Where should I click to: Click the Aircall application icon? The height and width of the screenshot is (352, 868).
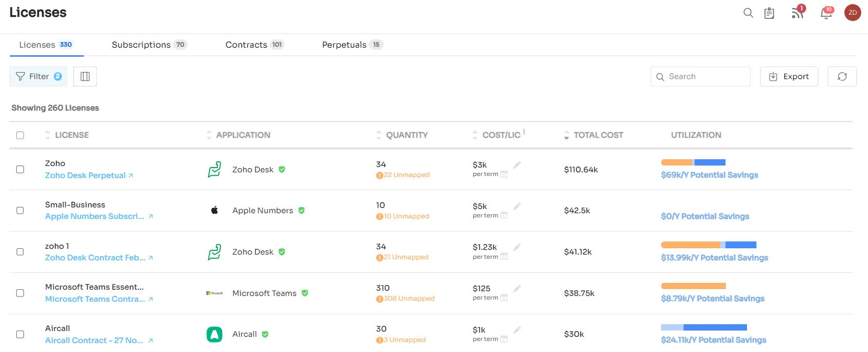(214, 334)
